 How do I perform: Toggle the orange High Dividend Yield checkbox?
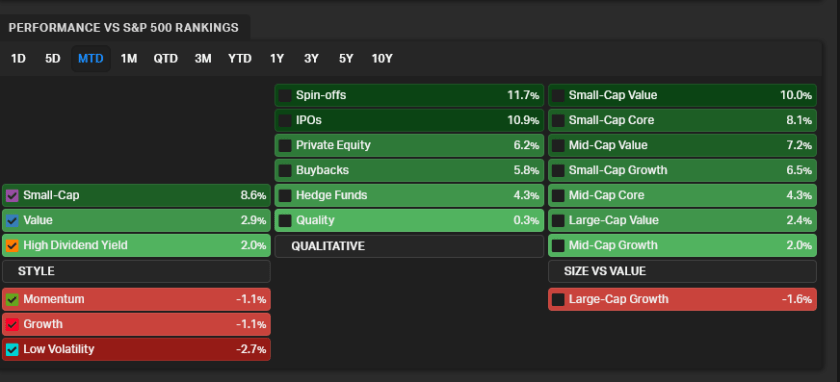[x=12, y=246]
